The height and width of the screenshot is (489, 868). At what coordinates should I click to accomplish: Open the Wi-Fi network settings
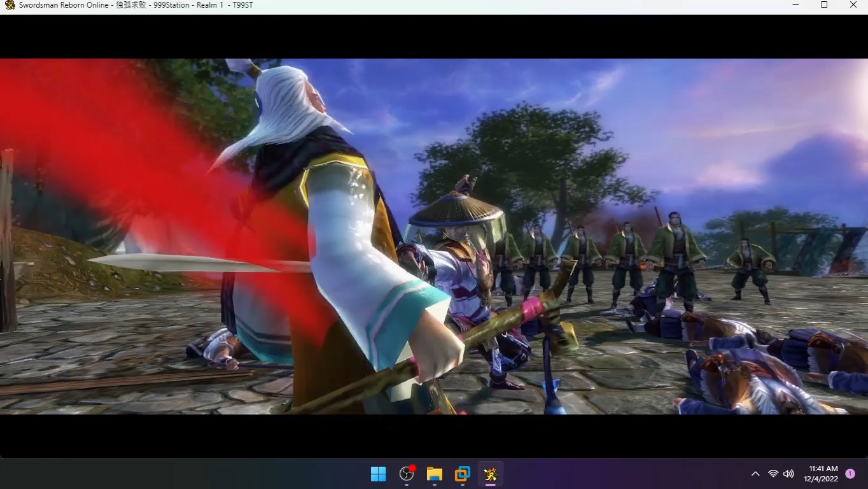pos(773,474)
